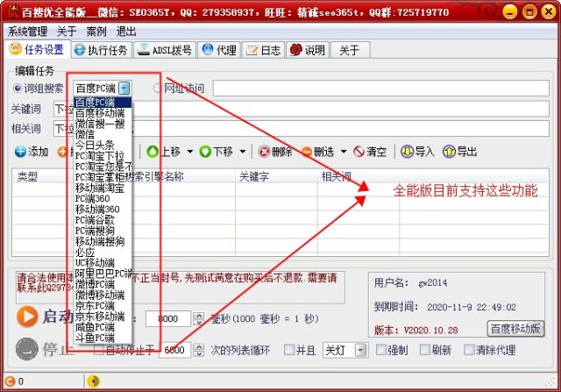This screenshot has width=561, height=392.
Task: Enable the 强制 checkbox
Action: pos(381,349)
